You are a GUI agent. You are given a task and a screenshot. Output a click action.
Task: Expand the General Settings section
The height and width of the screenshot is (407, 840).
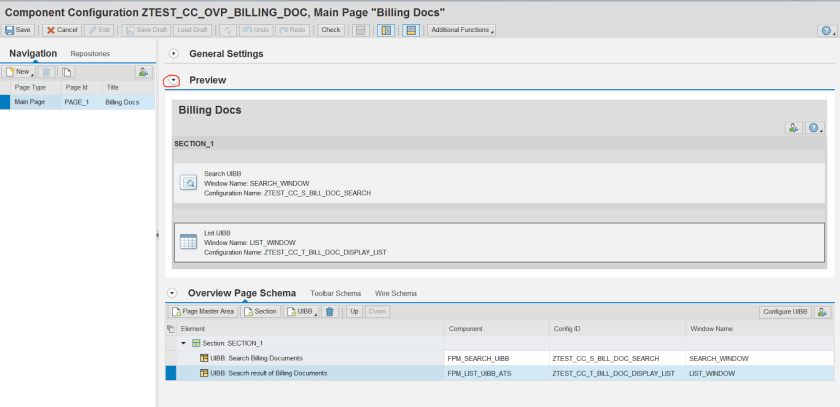coord(173,54)
